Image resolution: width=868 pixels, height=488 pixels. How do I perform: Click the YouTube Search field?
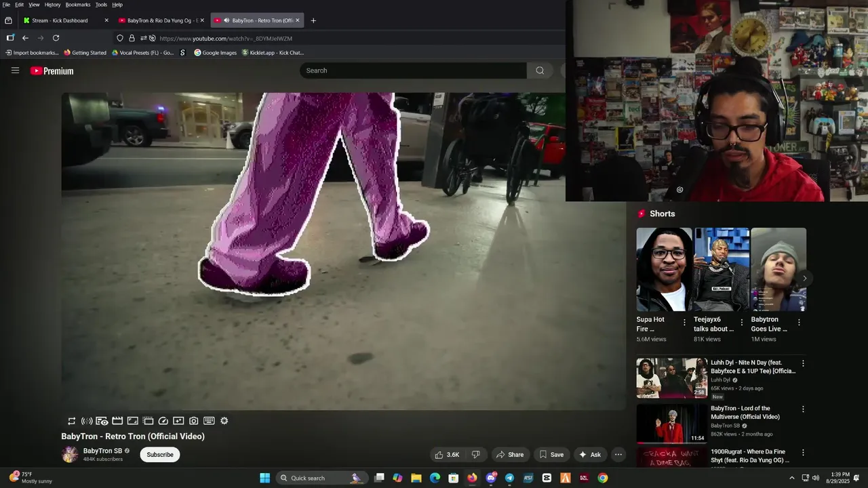point(413,70)
